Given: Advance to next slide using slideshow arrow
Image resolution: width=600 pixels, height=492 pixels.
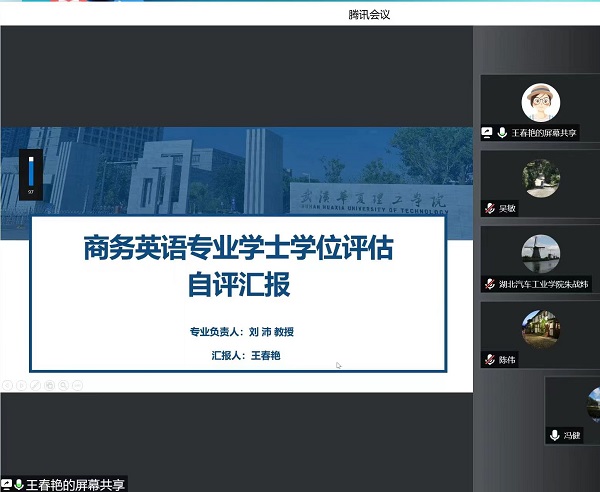Looking at the screenshot, I should [x=21, y=385].
